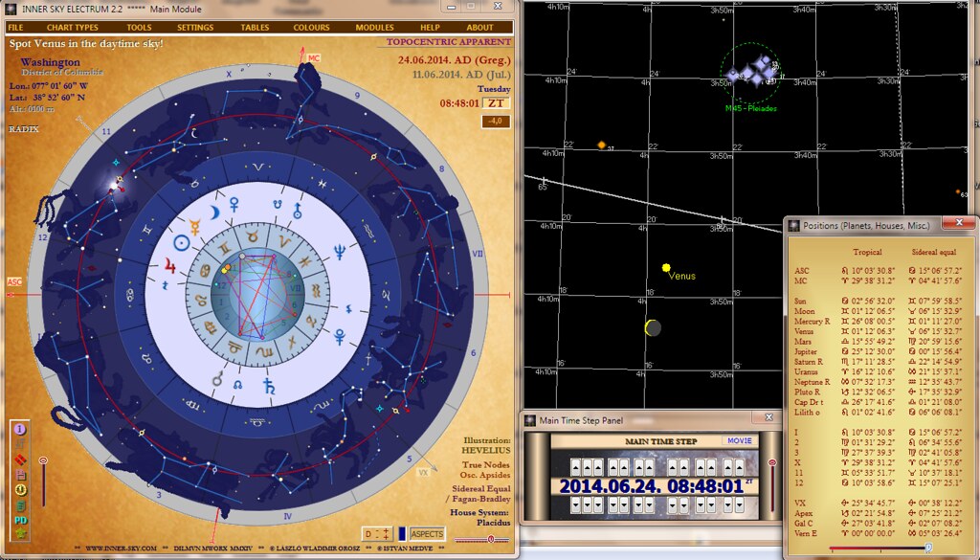
Task: Click the grey icon below the info icon
Action: click(20, 444)
